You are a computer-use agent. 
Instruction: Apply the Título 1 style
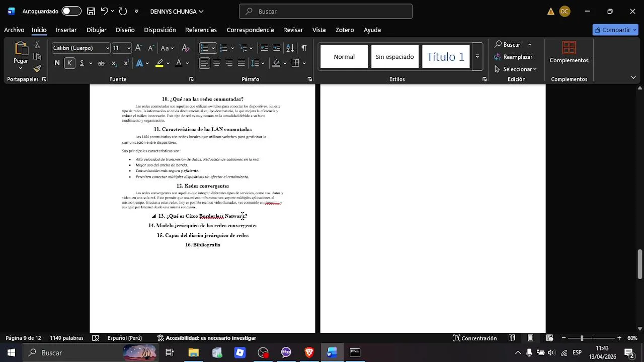(446, 56)
